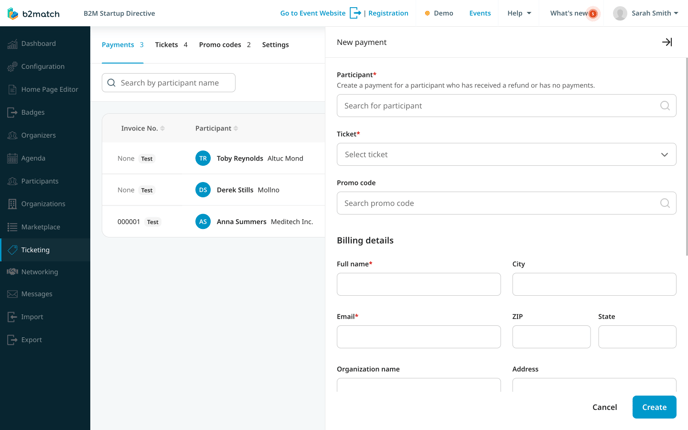Click the promo code search magnifier icon

point(665,203)
